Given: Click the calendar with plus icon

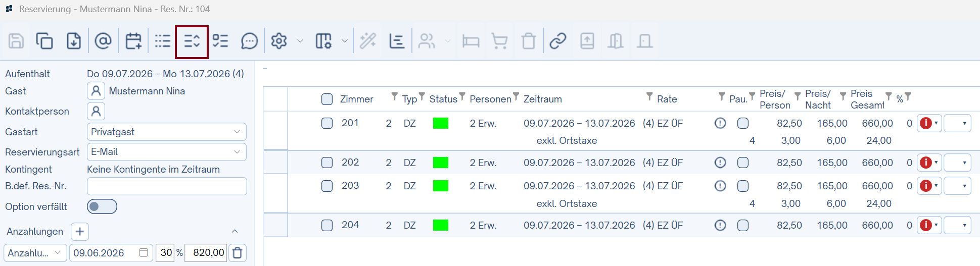Looking at the screenshot, I should coord(133,41).
